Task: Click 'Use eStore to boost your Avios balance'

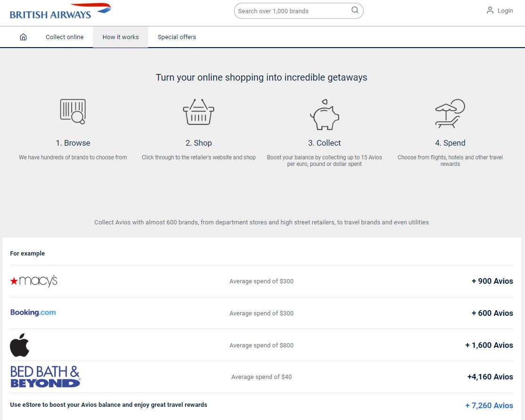Action: [x=108, y=405]
